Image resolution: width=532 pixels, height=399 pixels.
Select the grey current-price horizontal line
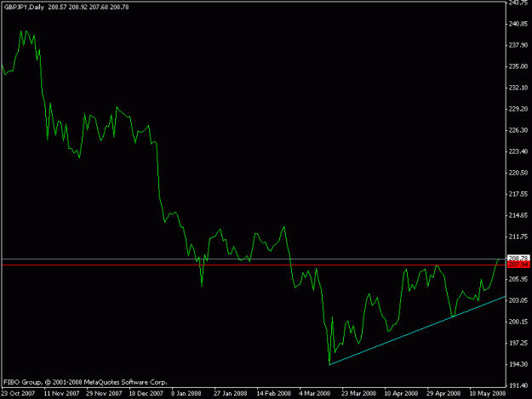254,259
